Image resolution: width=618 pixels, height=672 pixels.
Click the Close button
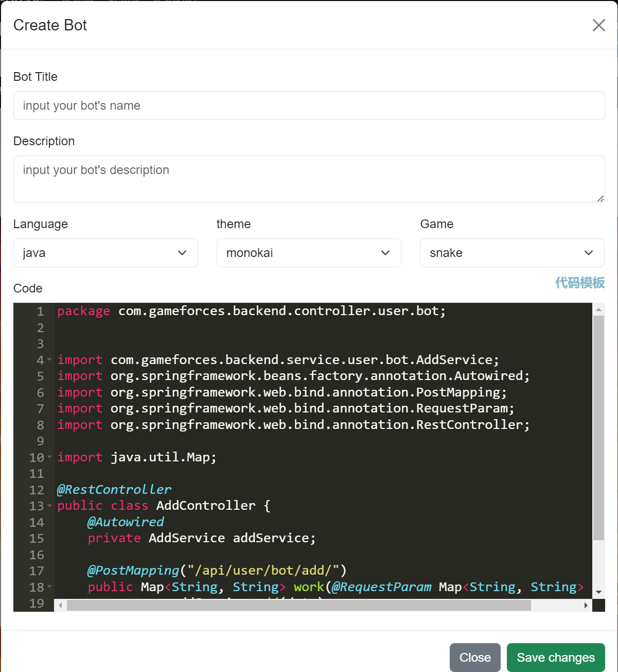pyautogui.click(x=474, y=658)
